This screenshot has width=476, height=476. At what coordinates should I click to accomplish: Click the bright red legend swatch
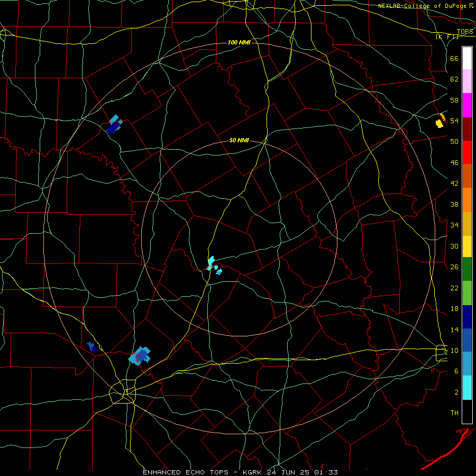467,152
